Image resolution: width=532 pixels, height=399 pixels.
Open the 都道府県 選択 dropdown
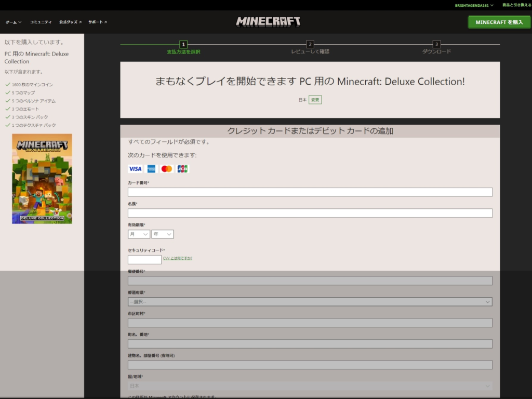tap(310, 302)
